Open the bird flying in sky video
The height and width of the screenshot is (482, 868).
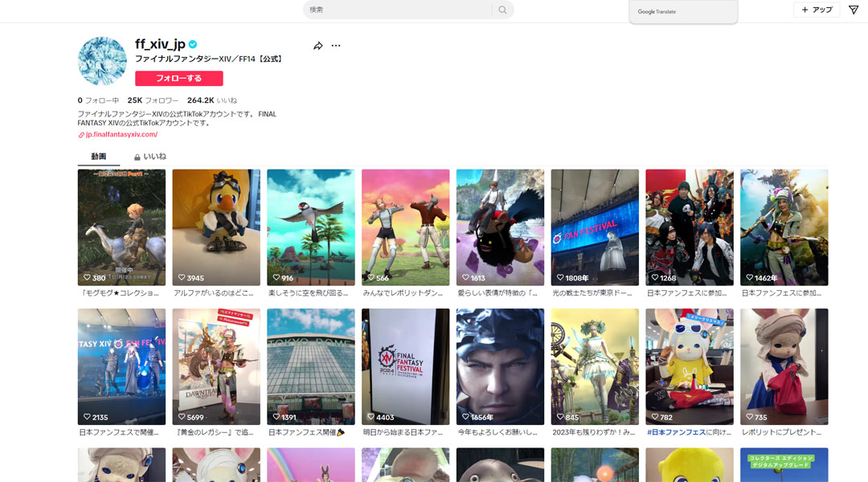coord(310,227)
